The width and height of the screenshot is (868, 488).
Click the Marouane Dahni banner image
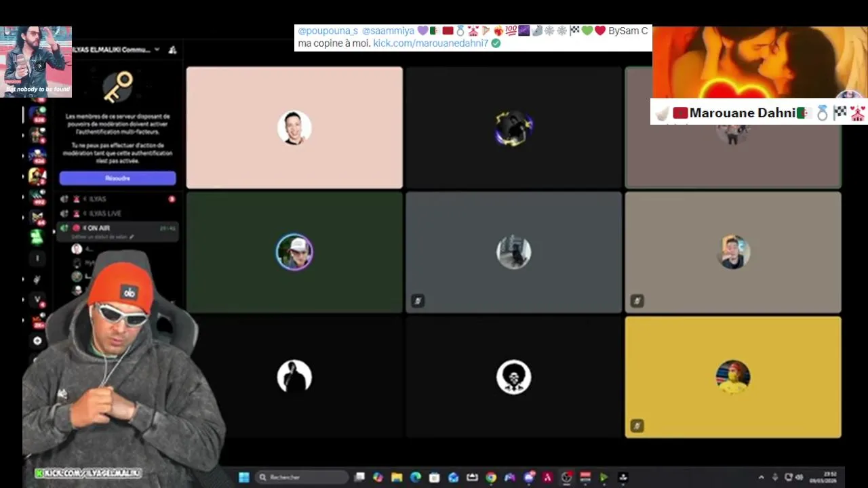coord(759,63)
